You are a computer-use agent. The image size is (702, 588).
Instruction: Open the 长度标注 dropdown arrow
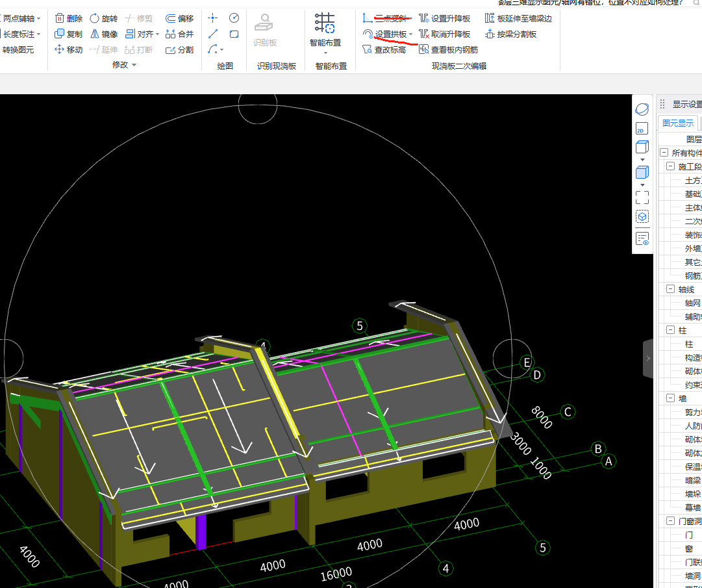tap(38, 34)
